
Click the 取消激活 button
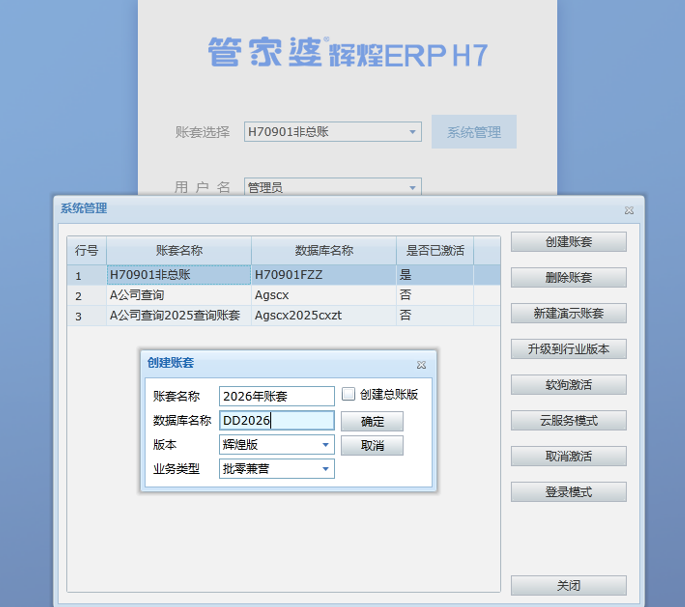pyautogui.click(x=568, y=456)
